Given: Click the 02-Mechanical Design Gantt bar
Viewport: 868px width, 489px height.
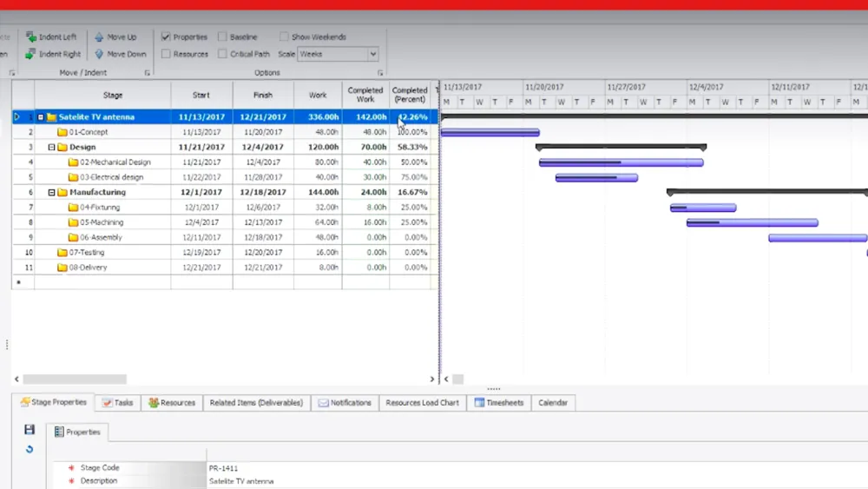Looking at the screenshot, I should (x=621, y=162).
